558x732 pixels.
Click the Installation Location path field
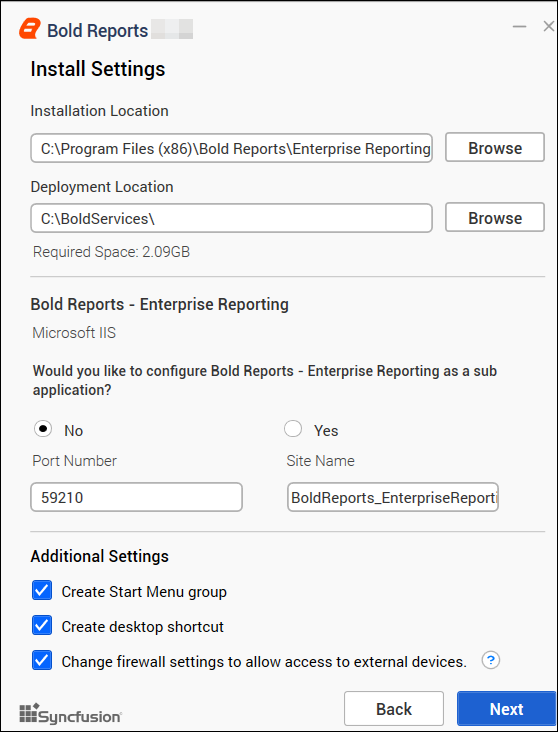[232, 148]
